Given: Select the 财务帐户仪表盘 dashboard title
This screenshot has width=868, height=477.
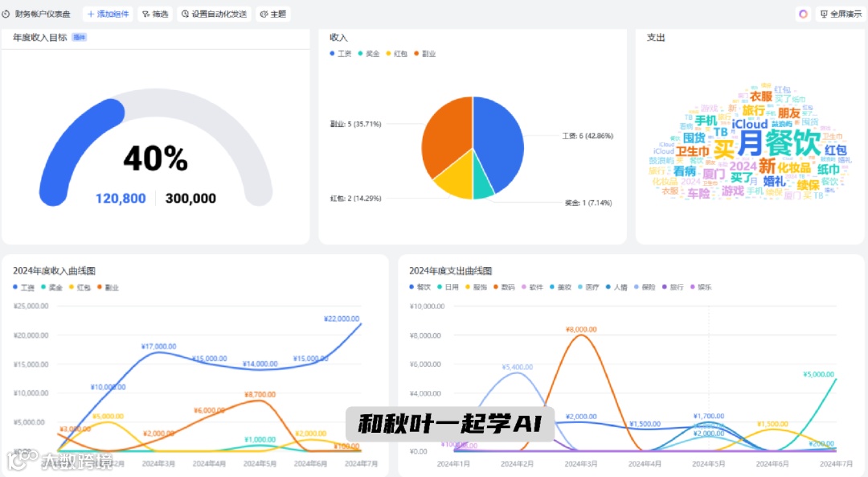Looking at the screenshot, I should 43,14.
